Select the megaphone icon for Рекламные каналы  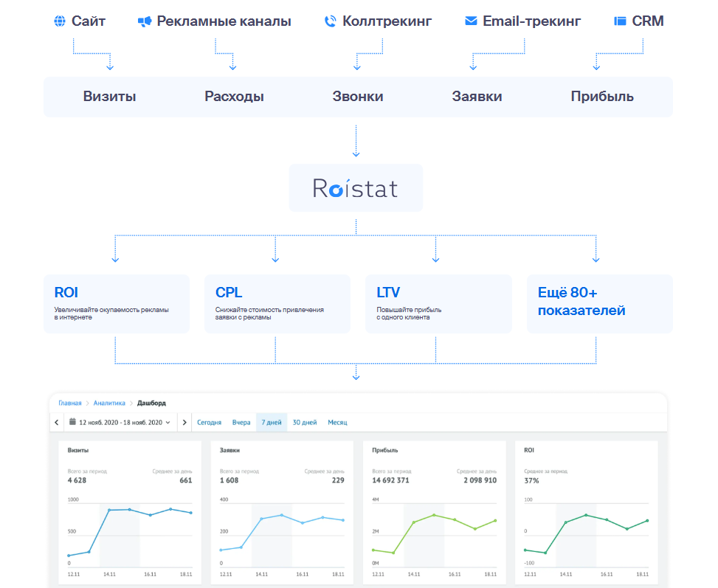click(x=145, y=20)
